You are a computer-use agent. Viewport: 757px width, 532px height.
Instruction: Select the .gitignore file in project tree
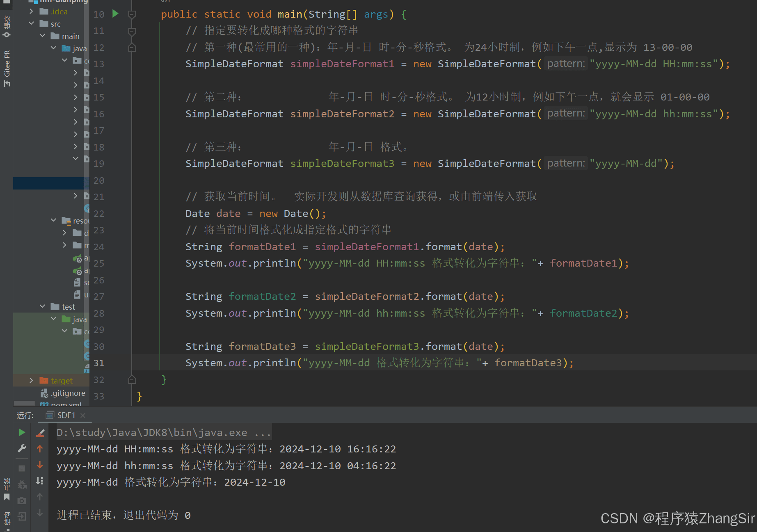pyautogui.click(x=68, y=393)
